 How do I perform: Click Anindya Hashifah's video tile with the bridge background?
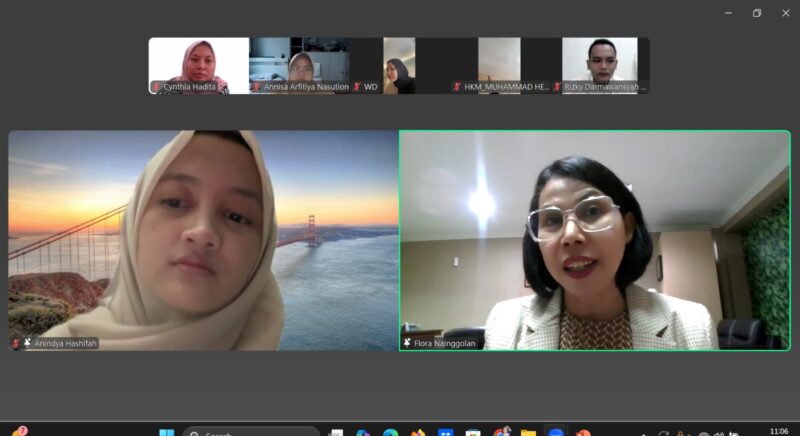point(204,240)
